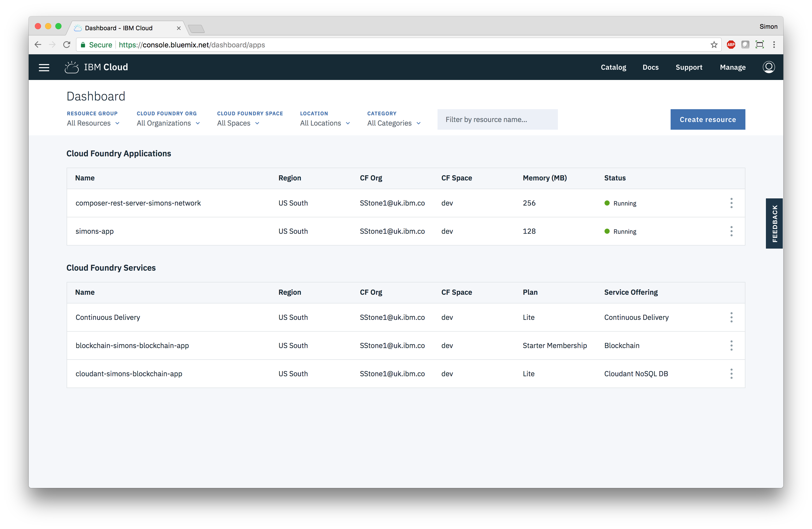Click the AdBlock Plus extension icon
Screen dimensions: 812x529
(731, 45)
